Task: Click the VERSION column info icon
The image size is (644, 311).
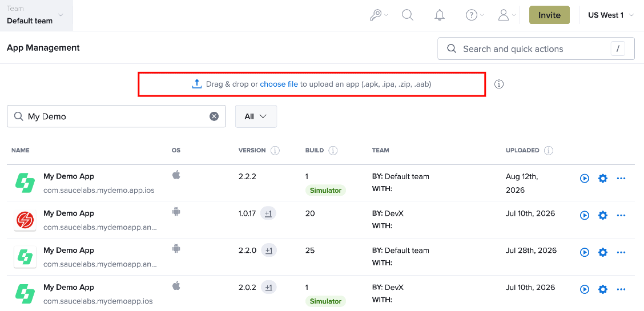Action: [x=275, y=151]
